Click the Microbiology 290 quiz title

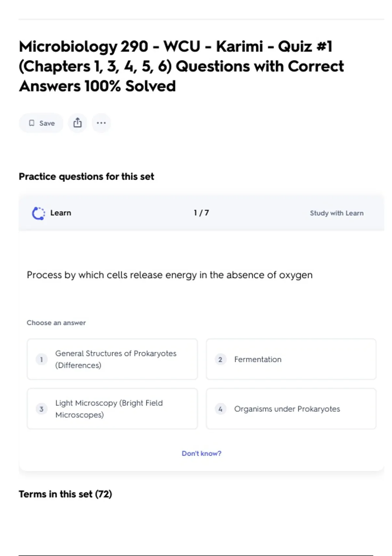point(181,66)
